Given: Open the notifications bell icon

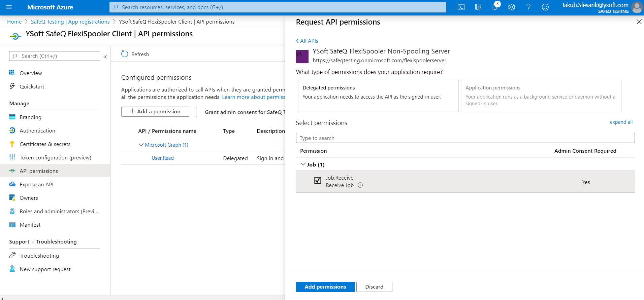Looking at the screenshot, I should 494,7.
